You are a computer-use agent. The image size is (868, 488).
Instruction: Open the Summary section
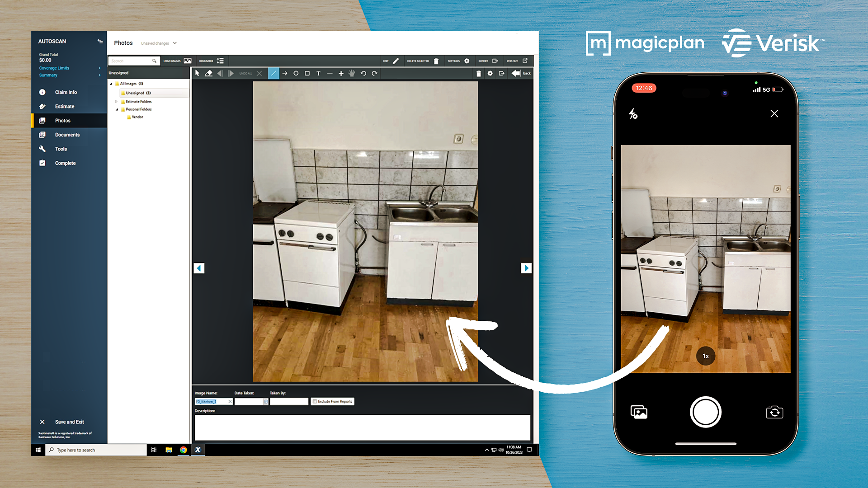pyautogui.click(x=69, y=75)
